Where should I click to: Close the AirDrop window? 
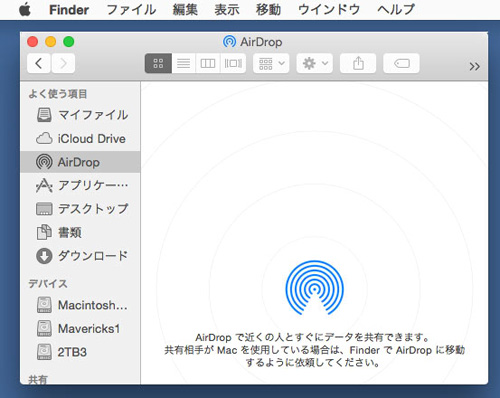32,42
